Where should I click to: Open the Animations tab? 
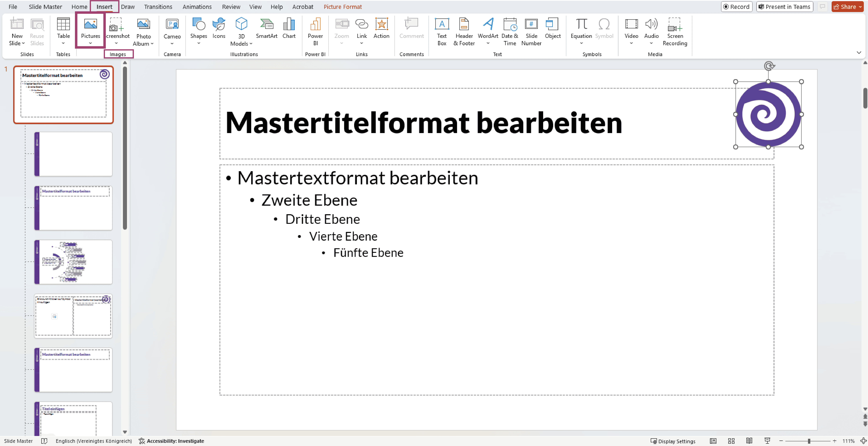(x=197, y=7)
